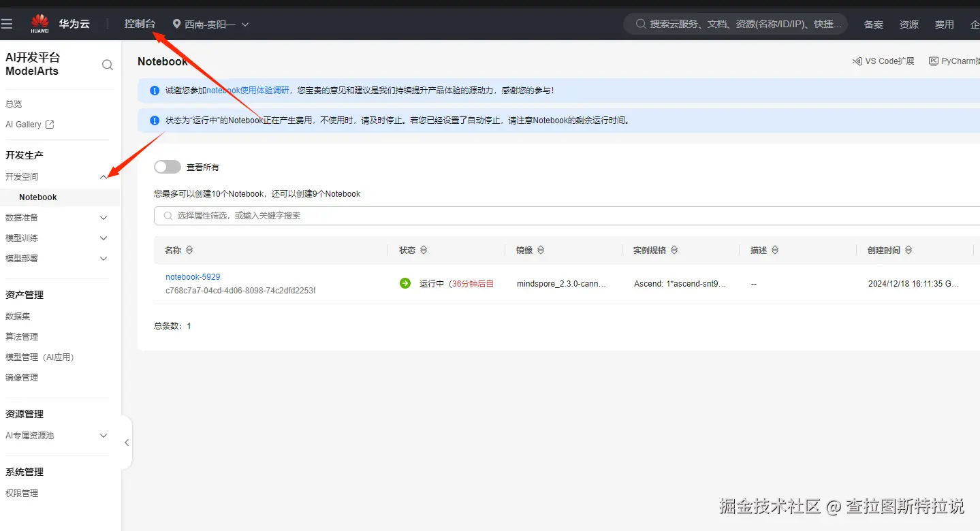Collapse the 开发空间 section
Viewport: 980px width, 531px height.
coord(104,177)
